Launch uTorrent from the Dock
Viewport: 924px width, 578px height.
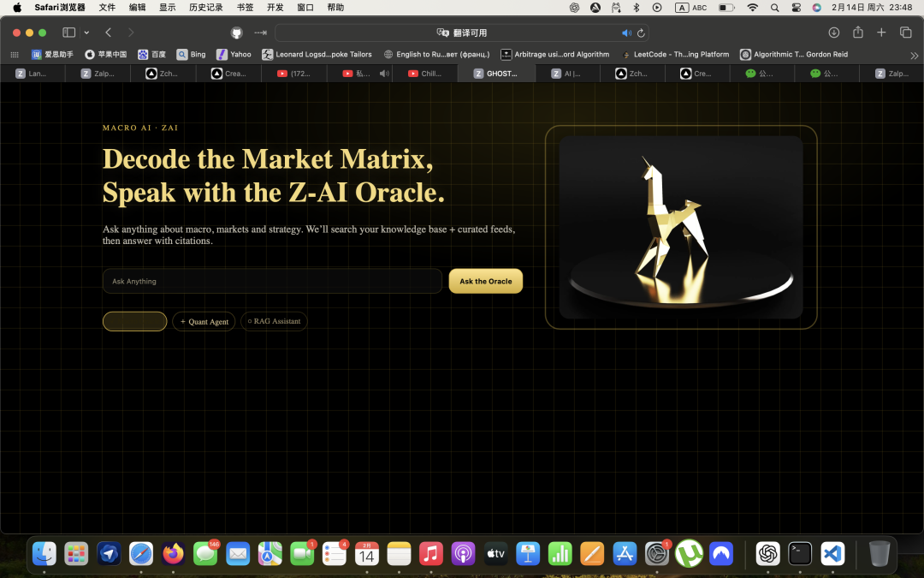(x=689, y=554)
